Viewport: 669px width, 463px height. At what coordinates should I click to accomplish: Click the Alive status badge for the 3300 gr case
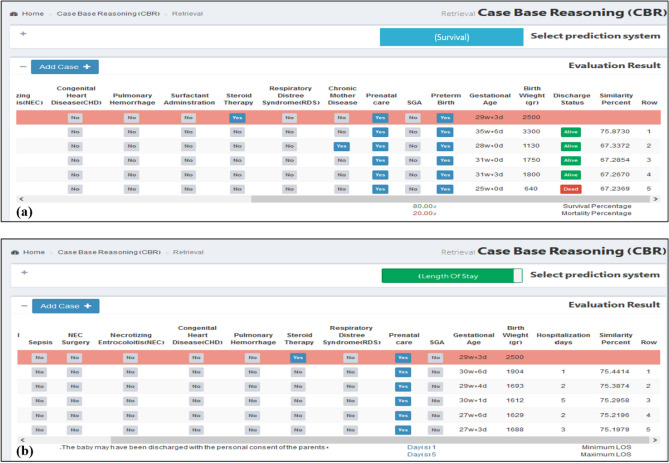pos(571,131)
